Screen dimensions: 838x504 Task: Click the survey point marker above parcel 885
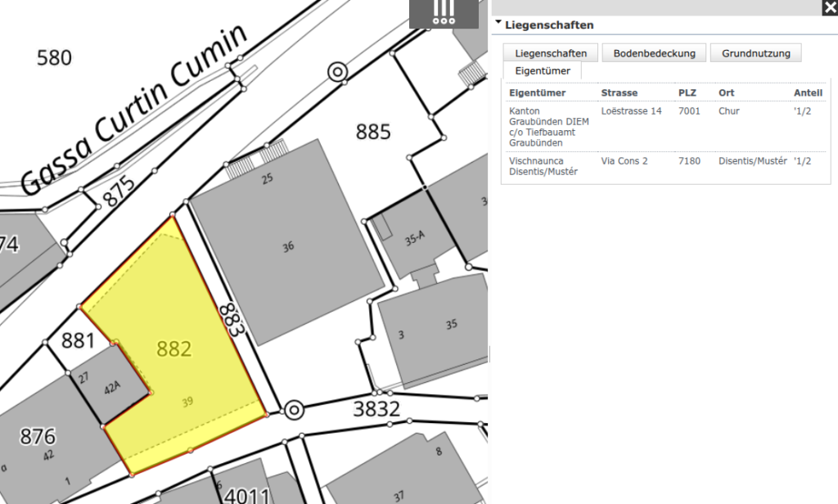tap(336, 72)
